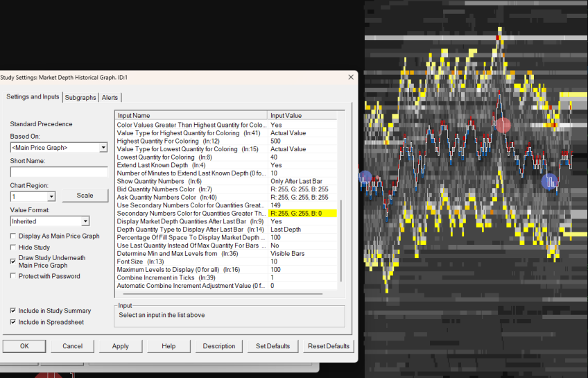
Task: Click the Scale button
Action: 85,196
